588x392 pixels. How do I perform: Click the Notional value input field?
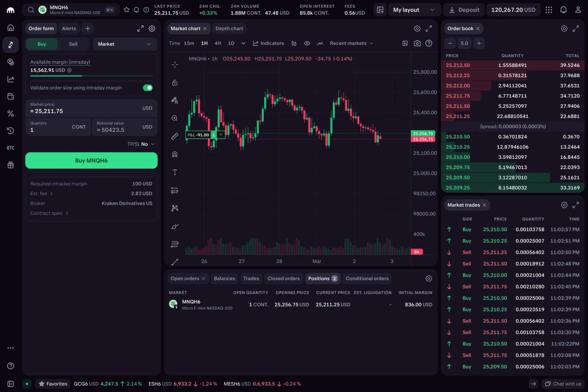point(125,127)
